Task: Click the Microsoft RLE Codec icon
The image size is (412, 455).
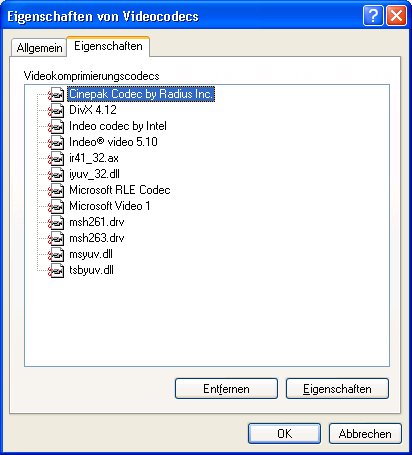Action: [56, 191]
